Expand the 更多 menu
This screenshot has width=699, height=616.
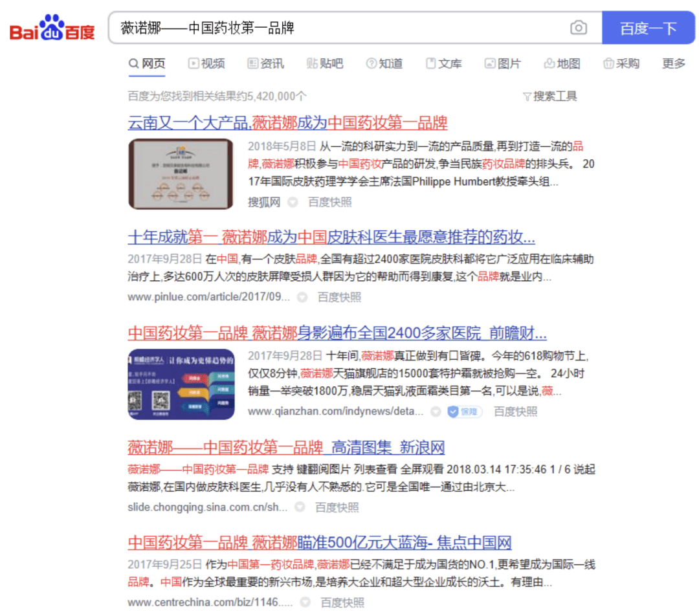(x=674, y=64)
